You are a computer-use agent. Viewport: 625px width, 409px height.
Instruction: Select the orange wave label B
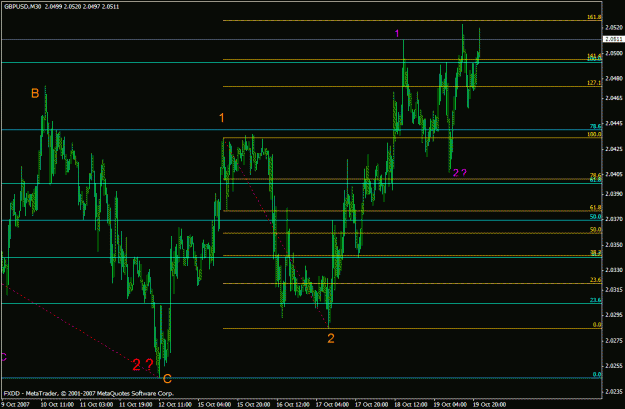35,93
